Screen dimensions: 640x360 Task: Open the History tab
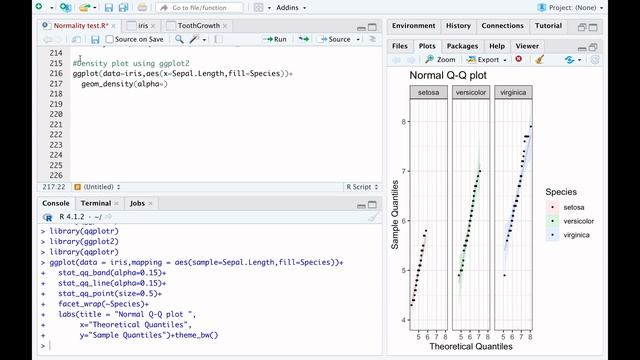[x=458, y=26]
